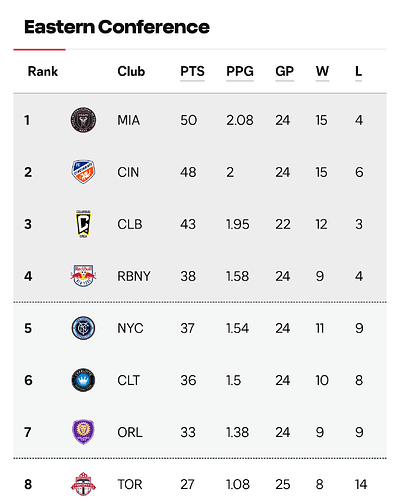Open the Charlotte FC crown crest
The height and width of the screenshot is (500, 401).
click(83, 380)
